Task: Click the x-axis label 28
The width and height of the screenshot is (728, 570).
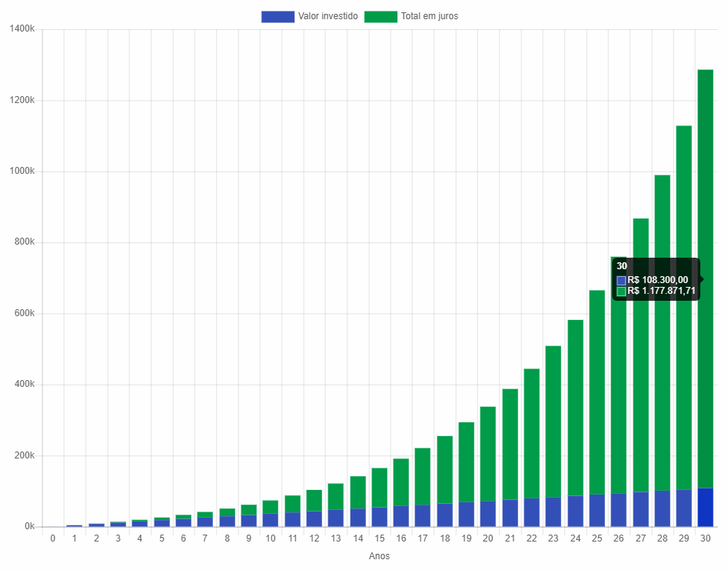Action: pos(662,538)
